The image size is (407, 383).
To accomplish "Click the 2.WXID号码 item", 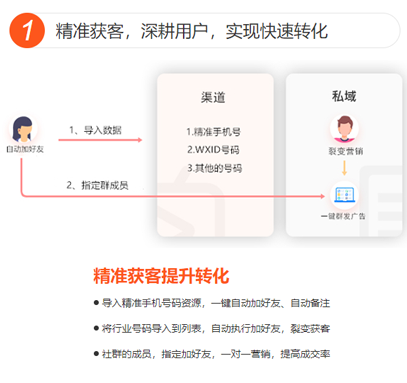I will pyautogui.click(x=213, y=150).
